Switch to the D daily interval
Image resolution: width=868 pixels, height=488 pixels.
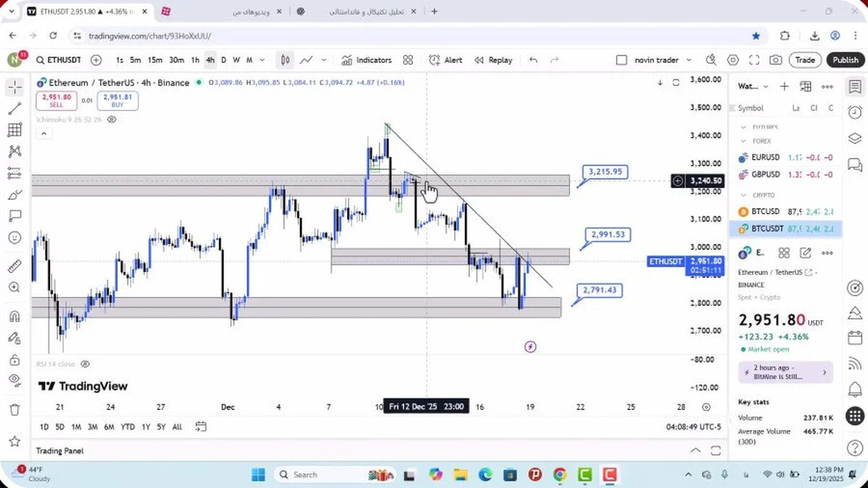click(224, 60)
